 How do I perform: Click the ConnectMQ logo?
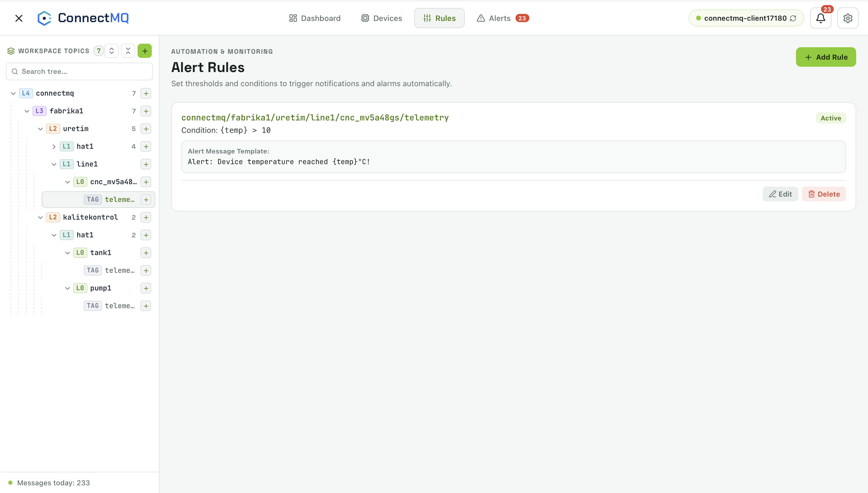(83, 18)
